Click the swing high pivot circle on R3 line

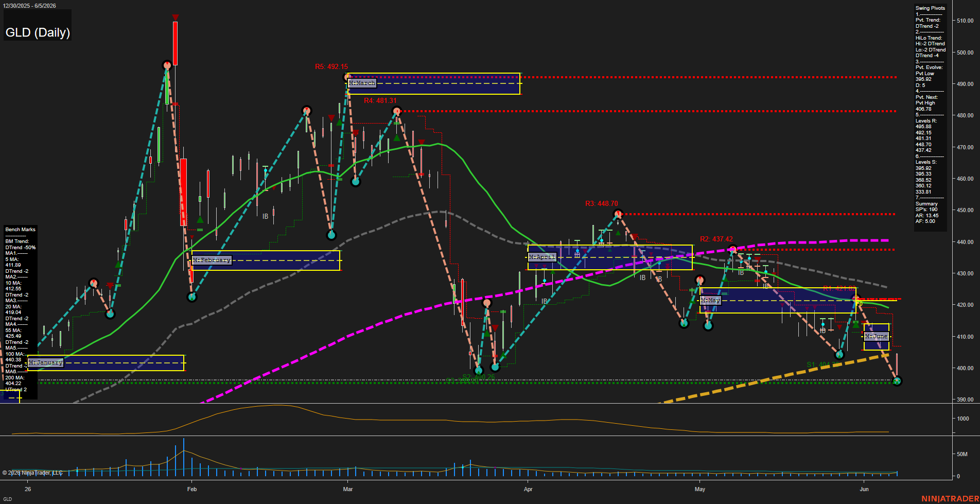[x=618, y=214]
